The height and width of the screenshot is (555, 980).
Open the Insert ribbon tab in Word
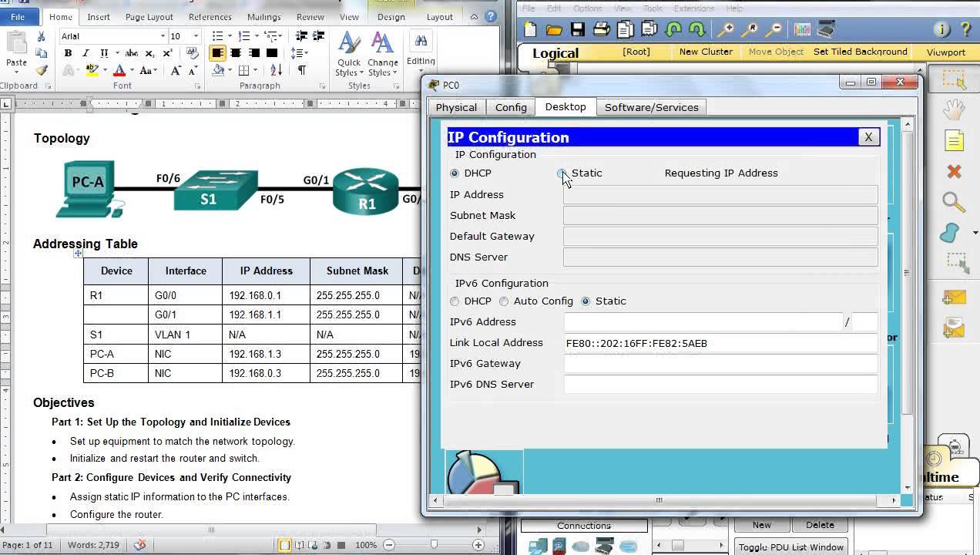point(99,17)
